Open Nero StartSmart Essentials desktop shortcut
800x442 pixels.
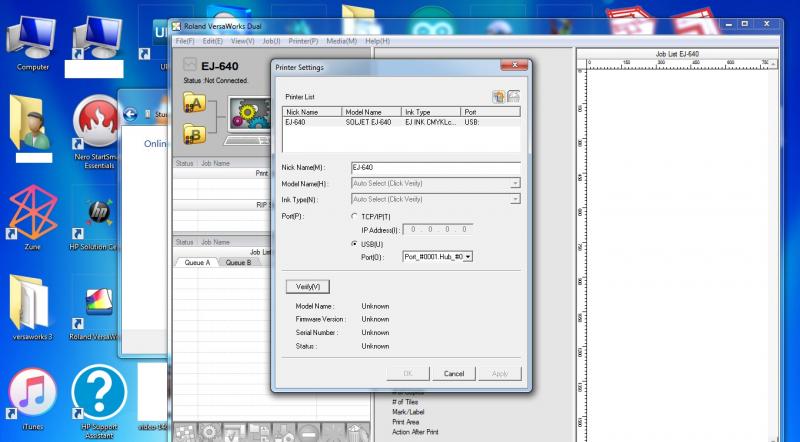[x=97, y=131]
